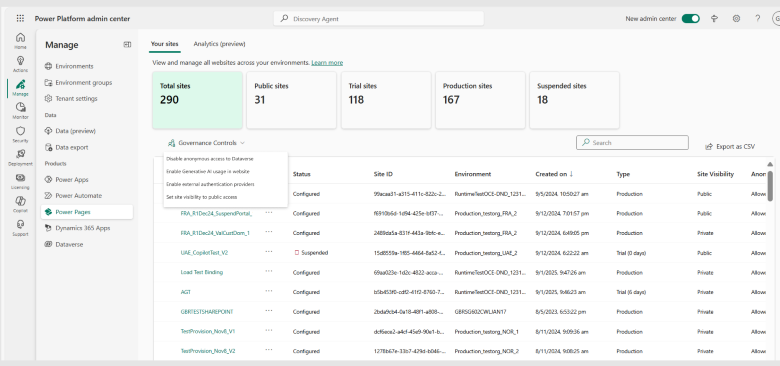Filter by the Public sites card

[292, 100]
